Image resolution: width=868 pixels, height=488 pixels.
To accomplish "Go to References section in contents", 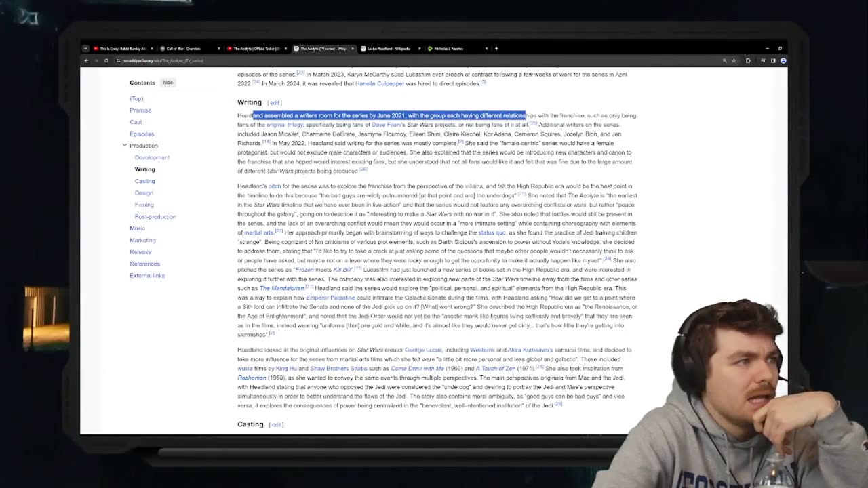I will pyautogui.click(x=144, y=264).
